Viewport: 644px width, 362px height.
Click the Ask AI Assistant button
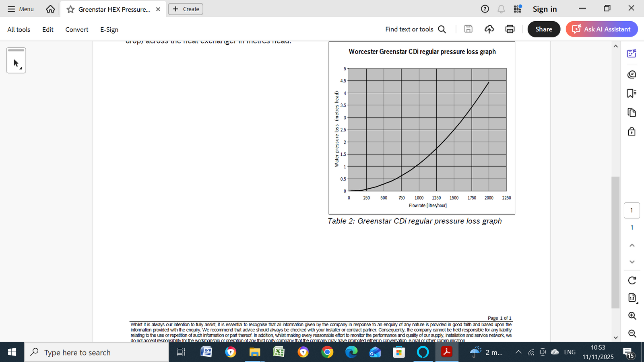tap(601, 29)
